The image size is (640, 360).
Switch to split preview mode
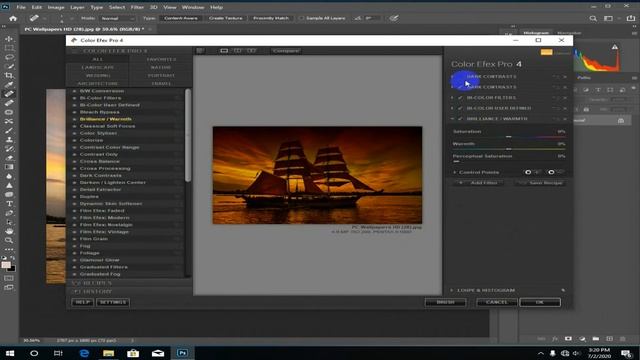[x=238, y=51]
